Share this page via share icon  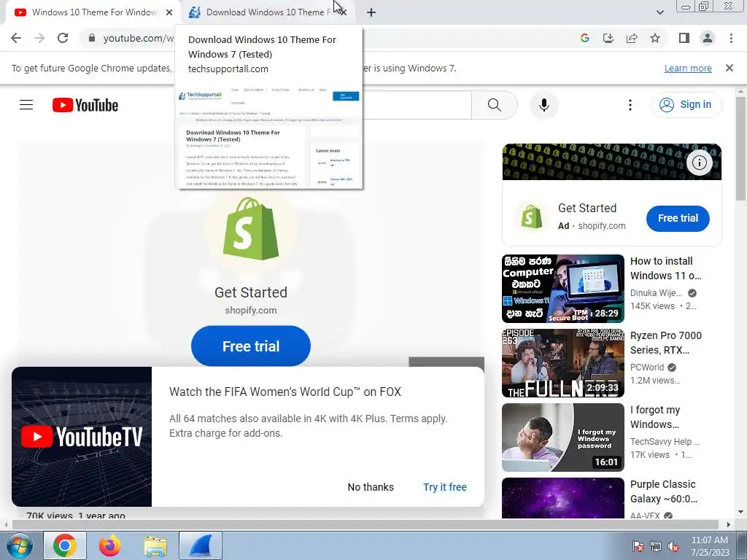pos(632,38)
